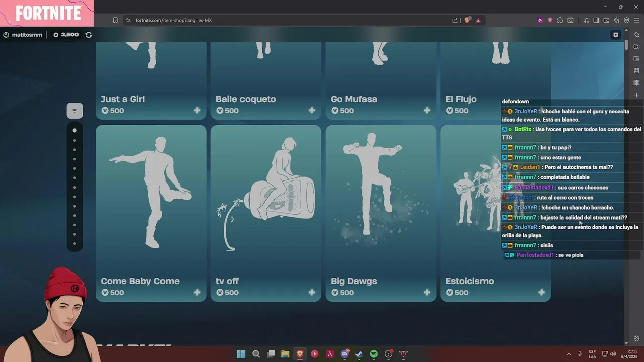
Task: Open the Extensions puzzle menu
Action: tap(560, 20)
